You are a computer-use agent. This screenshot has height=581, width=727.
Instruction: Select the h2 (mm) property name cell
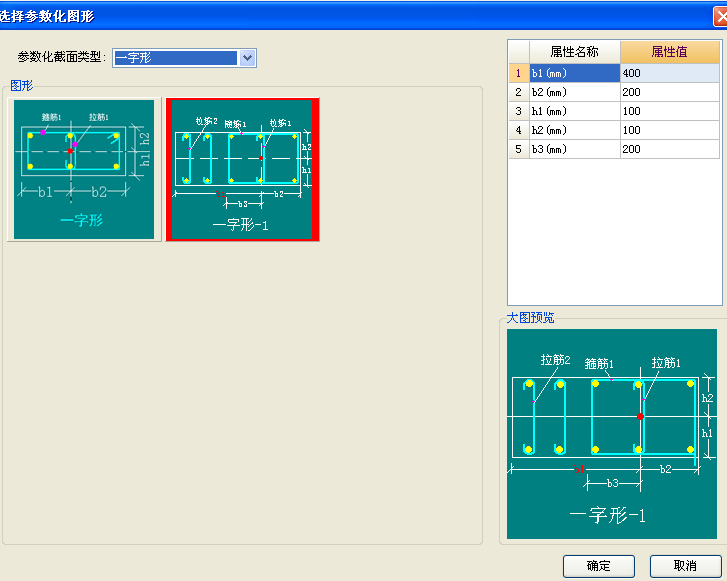(574, 130)
